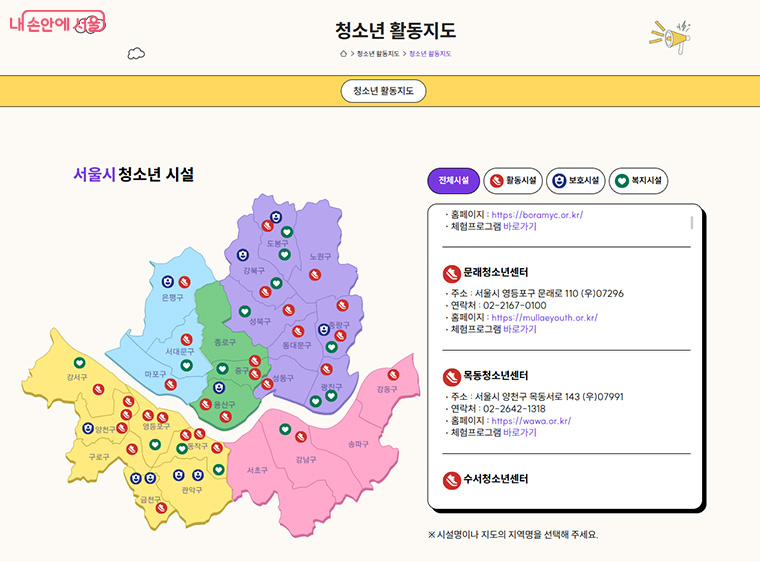Select the blue protection marker in 양천구
This screenshot has width=760, height=562.
click(89, 428)
